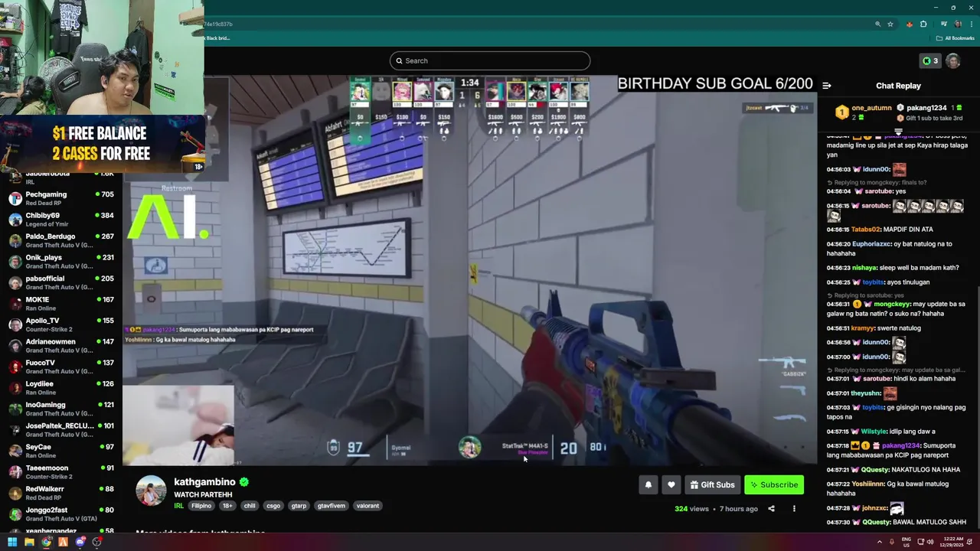Bookmark this page with the star icon

click(890, 24)
